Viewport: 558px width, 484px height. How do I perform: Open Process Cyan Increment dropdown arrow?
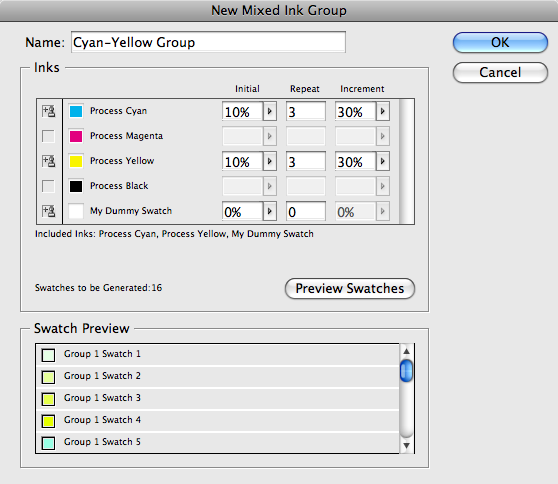click(383, 111)
